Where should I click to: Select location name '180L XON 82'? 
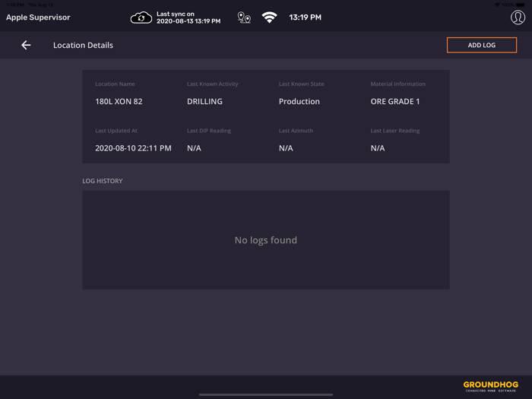tap(119, 101)
